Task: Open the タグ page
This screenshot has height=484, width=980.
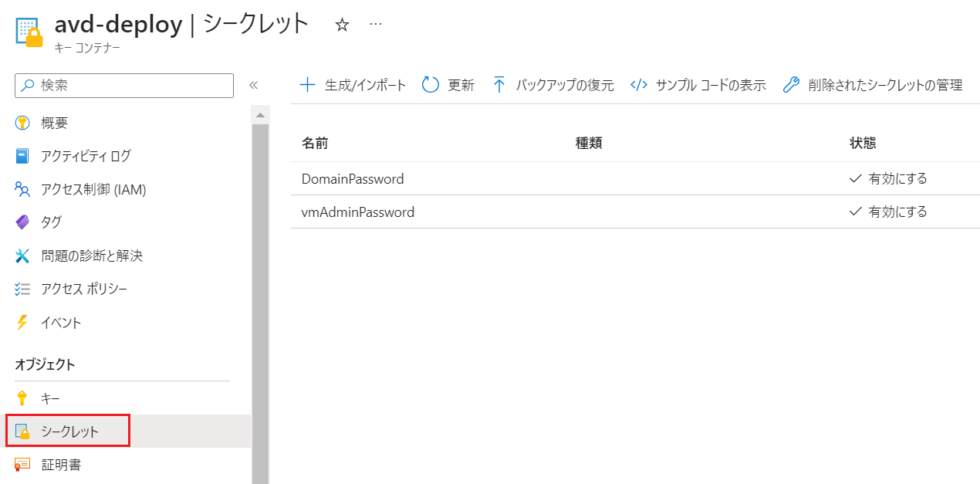Action: 51,222
